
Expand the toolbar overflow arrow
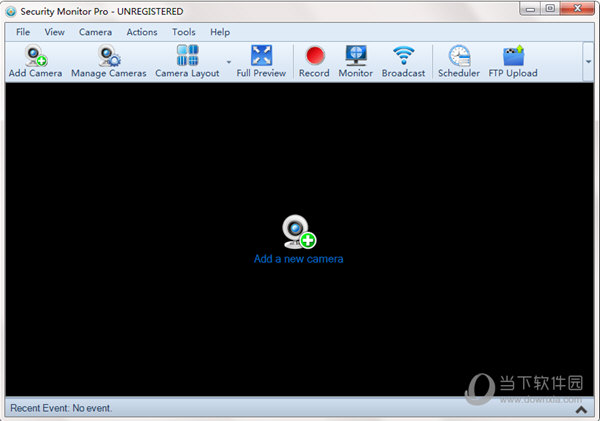(588, 62)
